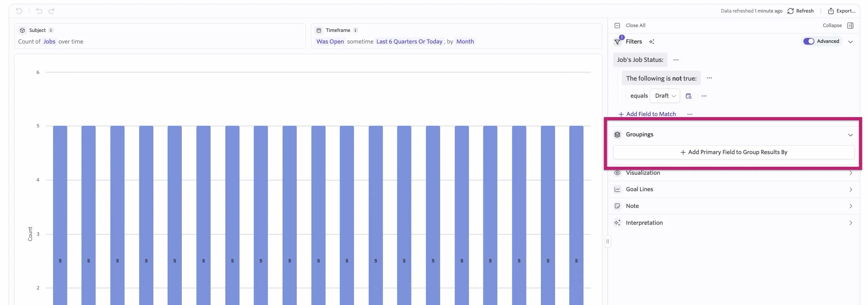Image resolution: width=868 pixels, height=305 pixels.
Task: Click the Filters funnel icon
Action: point(617,42)
